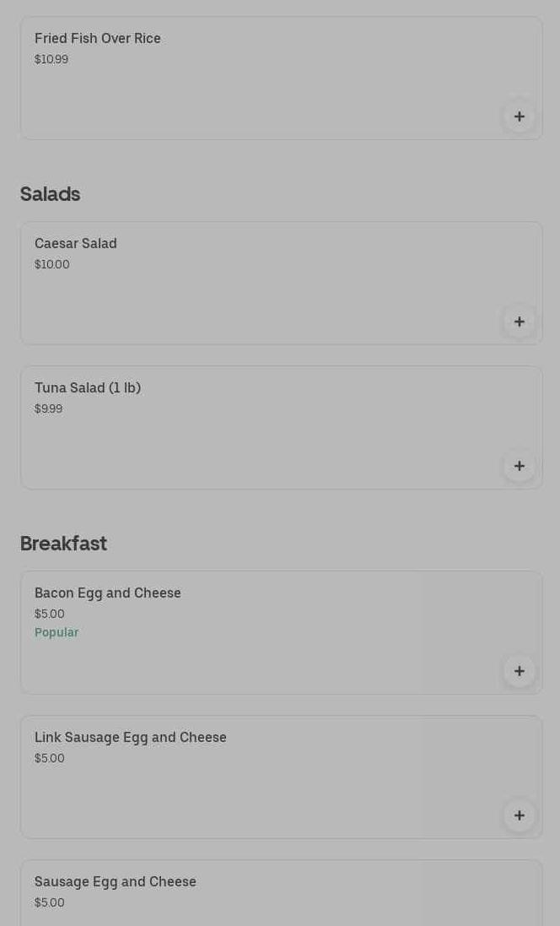This screenshot has height=926, width=560.
Task: Click the Bacon Egg and Cheese $5.00 price
Action: click(50, 614)
